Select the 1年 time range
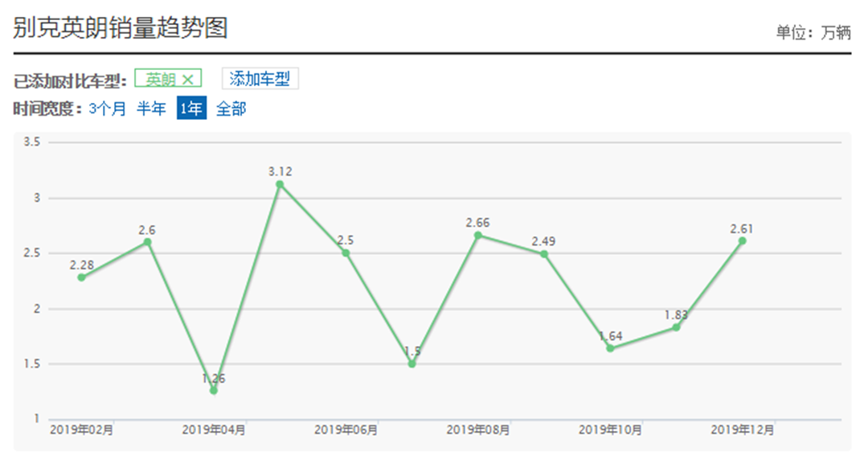 coord(191,109)
